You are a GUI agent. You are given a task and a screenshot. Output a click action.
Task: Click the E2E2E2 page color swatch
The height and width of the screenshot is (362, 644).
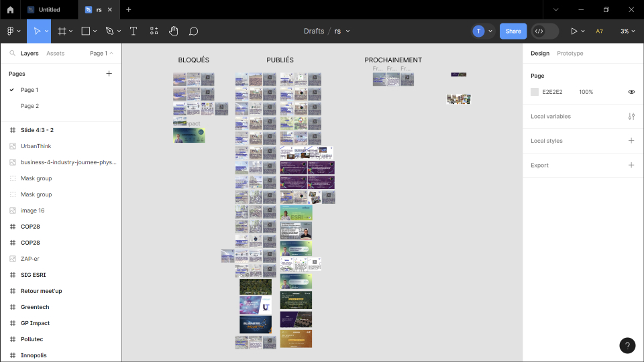click(535, 92)
